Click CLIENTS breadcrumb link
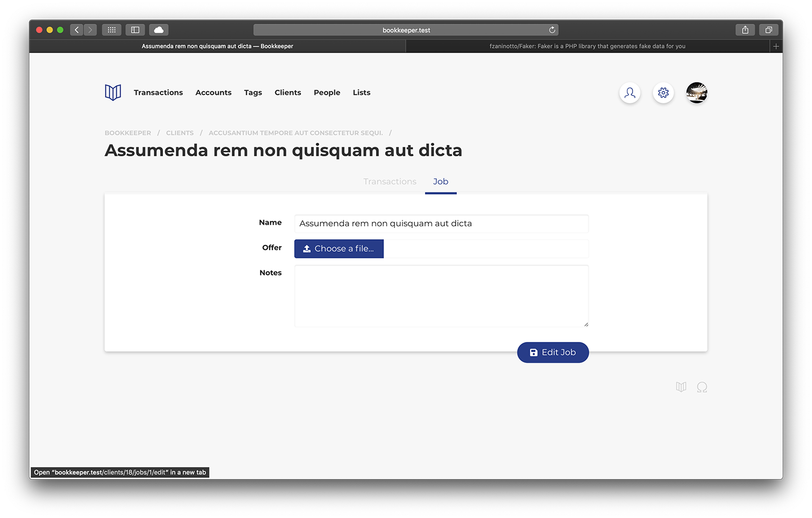Screen dimensions: 812x518 pyautogui.click(x=180, y=133)
